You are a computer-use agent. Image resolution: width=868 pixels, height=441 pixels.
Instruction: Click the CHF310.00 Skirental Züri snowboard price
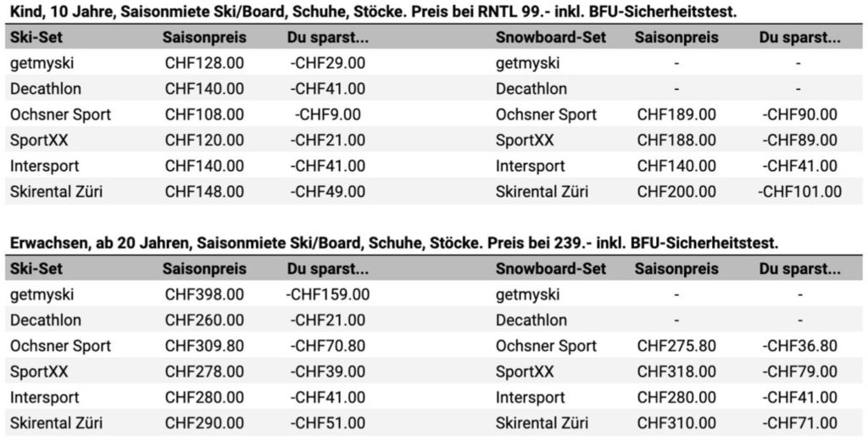[x=676, y=423]
